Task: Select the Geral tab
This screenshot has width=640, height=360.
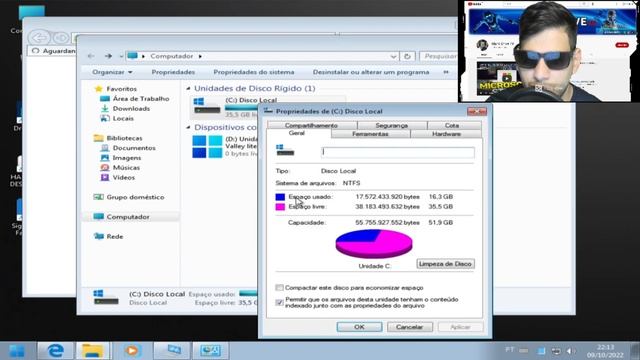Action: coord(297,133)
